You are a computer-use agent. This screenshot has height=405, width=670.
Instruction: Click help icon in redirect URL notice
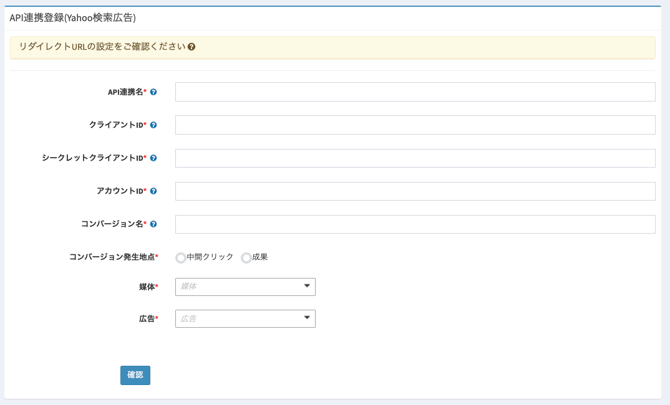(x=192, y=47)
